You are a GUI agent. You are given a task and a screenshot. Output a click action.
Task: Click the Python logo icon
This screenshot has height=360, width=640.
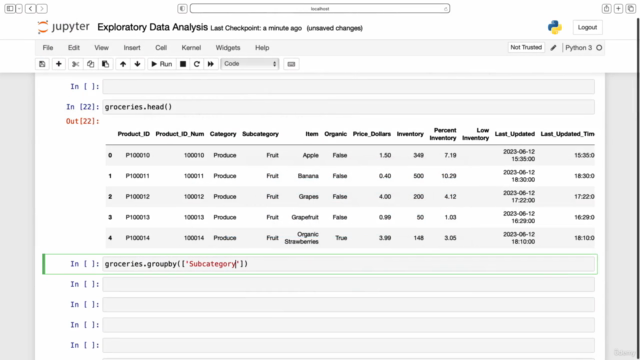tap(555, 27)
